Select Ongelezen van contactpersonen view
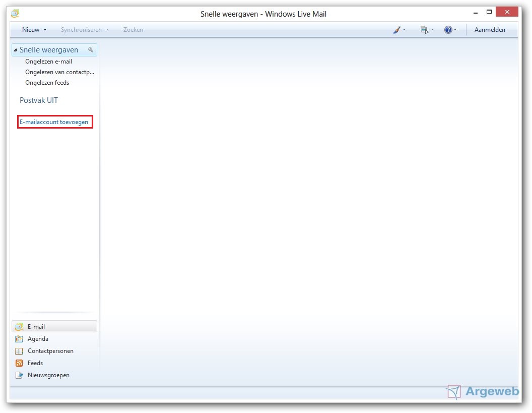The width and height of the screenshot is (532, 413). pos(60,72)
